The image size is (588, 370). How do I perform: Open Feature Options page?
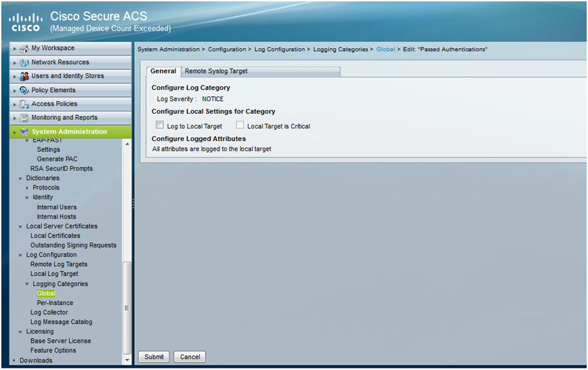54,350
